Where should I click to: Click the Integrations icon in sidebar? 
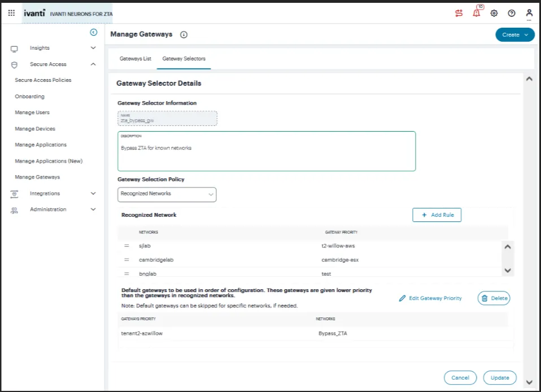[x=14, y=194]
